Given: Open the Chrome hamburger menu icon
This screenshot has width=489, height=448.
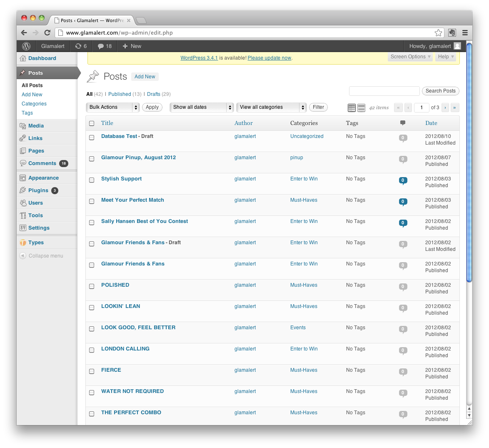Looking at the screenshot, I should point(465,33).
